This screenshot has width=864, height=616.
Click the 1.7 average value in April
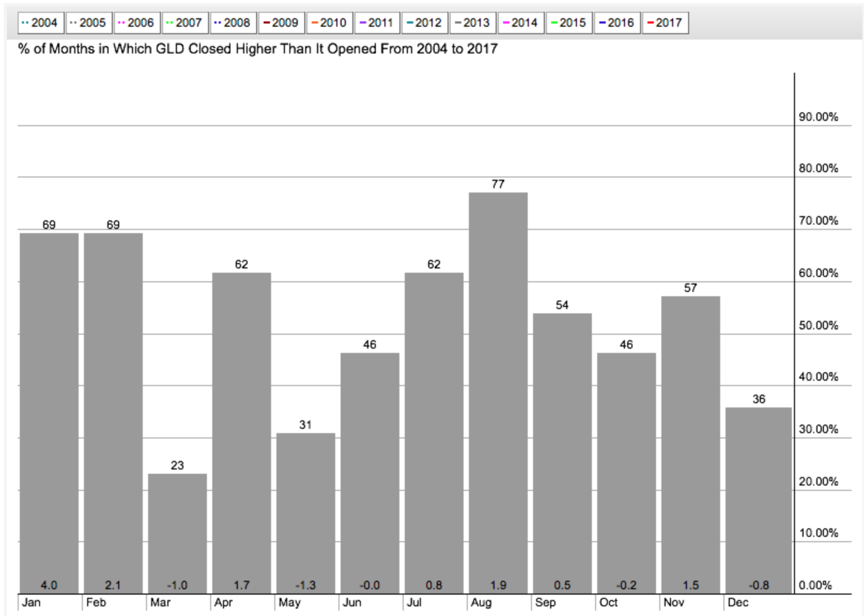[x=242, y=586]
